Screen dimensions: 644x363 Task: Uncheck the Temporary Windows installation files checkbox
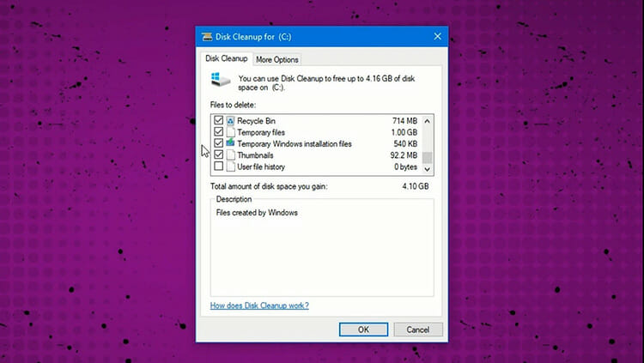tap(218, 143)
